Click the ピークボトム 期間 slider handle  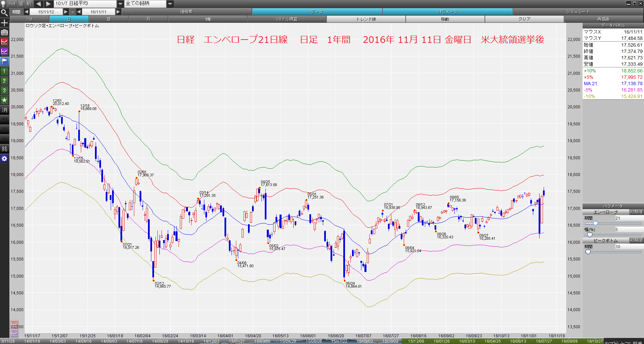(588, 252)
